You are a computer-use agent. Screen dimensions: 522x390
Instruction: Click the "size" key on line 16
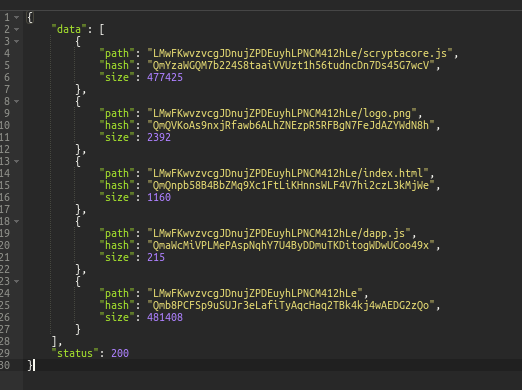click(117, 197)
